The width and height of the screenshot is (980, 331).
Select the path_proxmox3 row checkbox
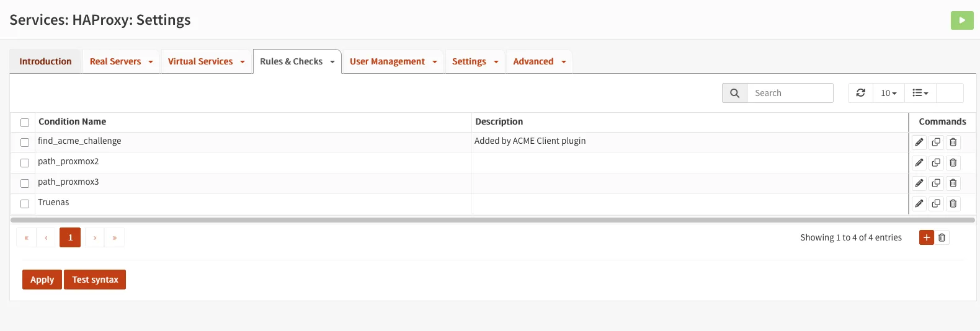(25, 183)
